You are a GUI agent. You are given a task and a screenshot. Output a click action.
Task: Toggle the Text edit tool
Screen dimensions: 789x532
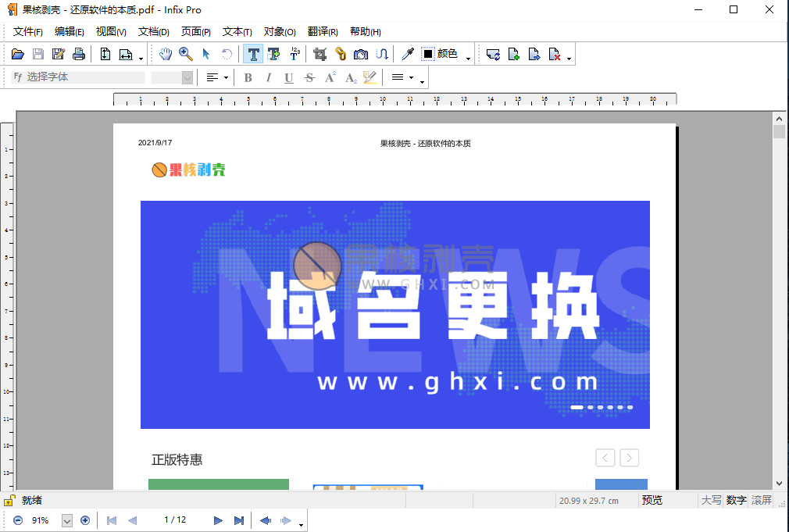253,54
